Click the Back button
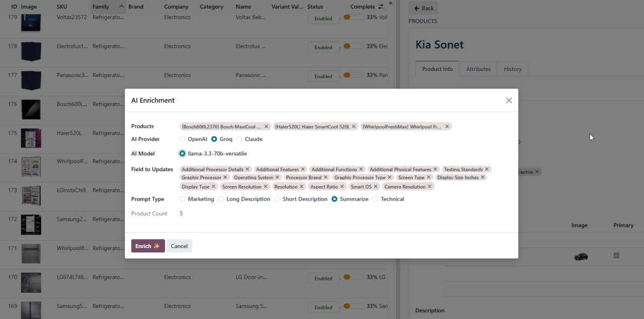 coord(423,8)
